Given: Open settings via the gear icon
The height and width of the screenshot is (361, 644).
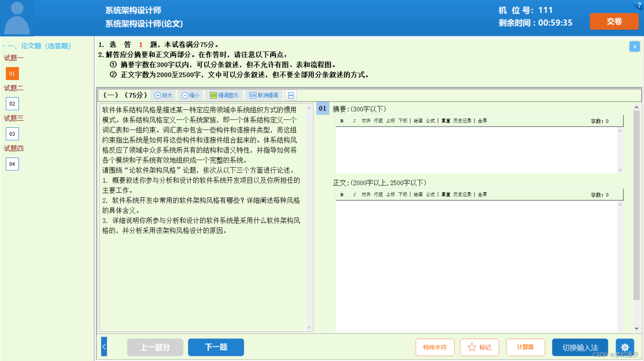Looking at the screenshot, I should point(625,347).
